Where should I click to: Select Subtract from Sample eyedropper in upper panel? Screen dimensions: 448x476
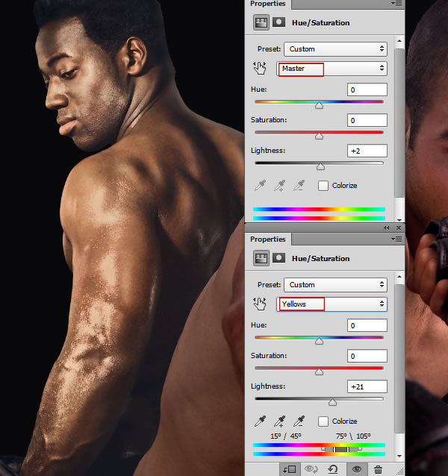299,185
